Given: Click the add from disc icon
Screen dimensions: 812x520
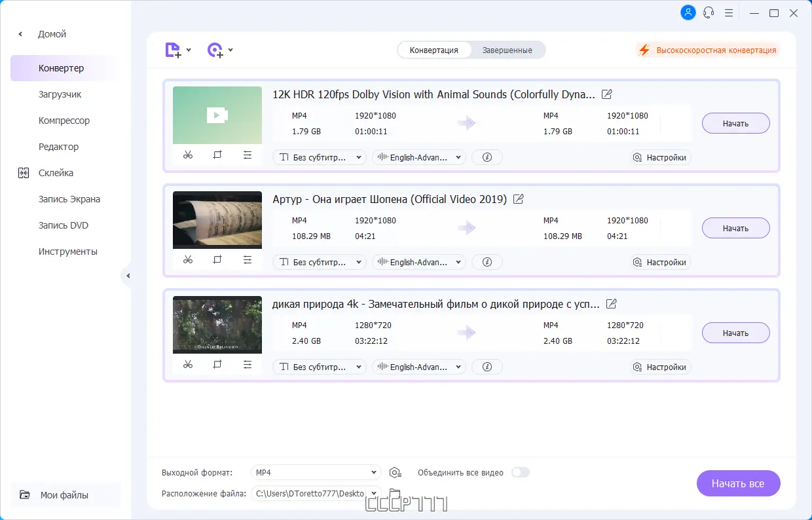Looking at the screenshot, I should coord(215,50).
